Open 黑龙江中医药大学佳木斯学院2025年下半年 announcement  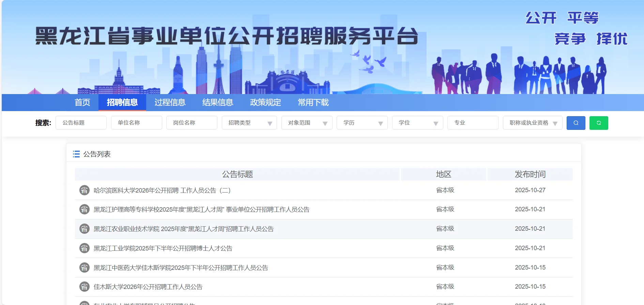point(181,268)
